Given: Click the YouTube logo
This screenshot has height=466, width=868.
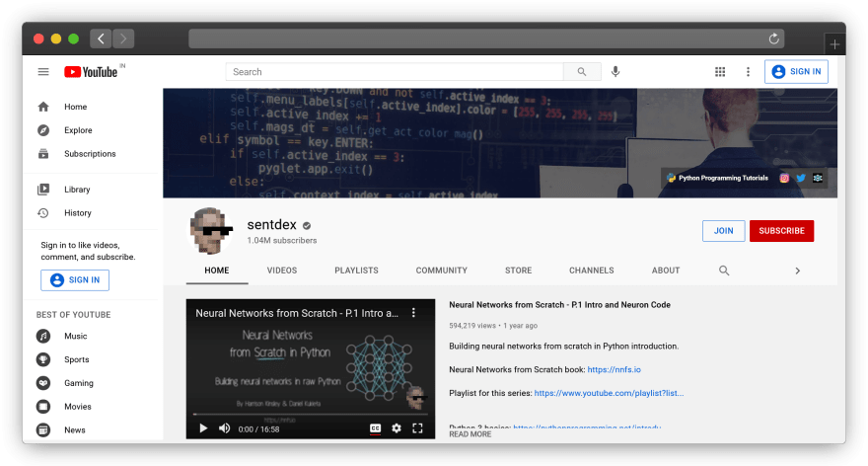Looking at the screenshot, I should [x=91, y=72].
